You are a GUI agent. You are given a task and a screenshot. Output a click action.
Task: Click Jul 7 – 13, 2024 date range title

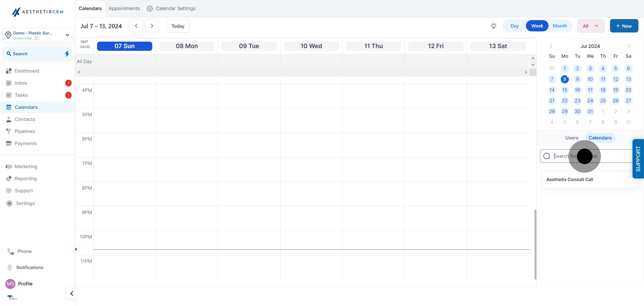101,26
